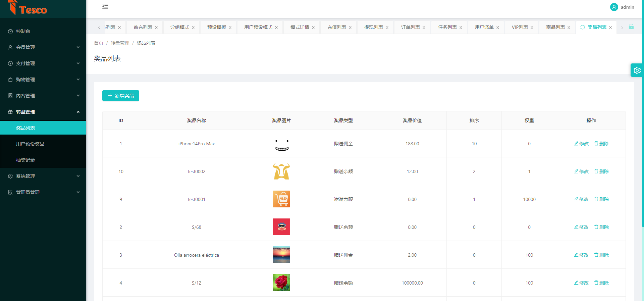Expand the 系统管理 sidebar menu
The height and width of the screenshot is (301, 644).
click(43, 176)
